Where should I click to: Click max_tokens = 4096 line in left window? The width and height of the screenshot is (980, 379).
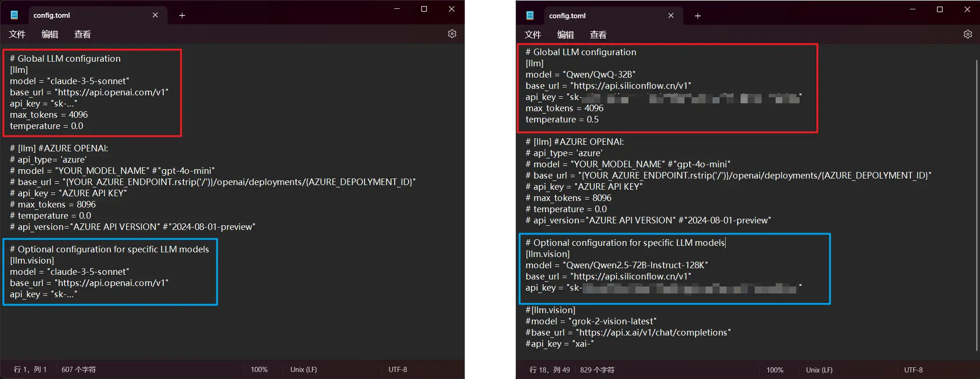click(x=49, y=114)
